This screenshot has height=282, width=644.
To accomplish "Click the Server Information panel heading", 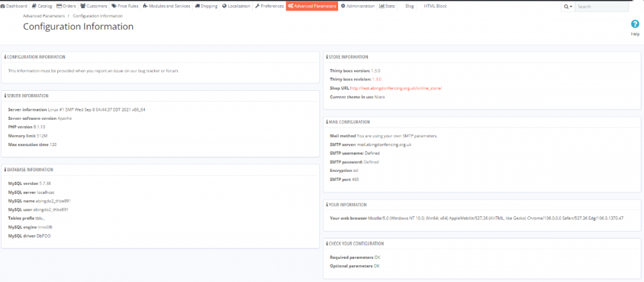I will (x=26, y=96).
